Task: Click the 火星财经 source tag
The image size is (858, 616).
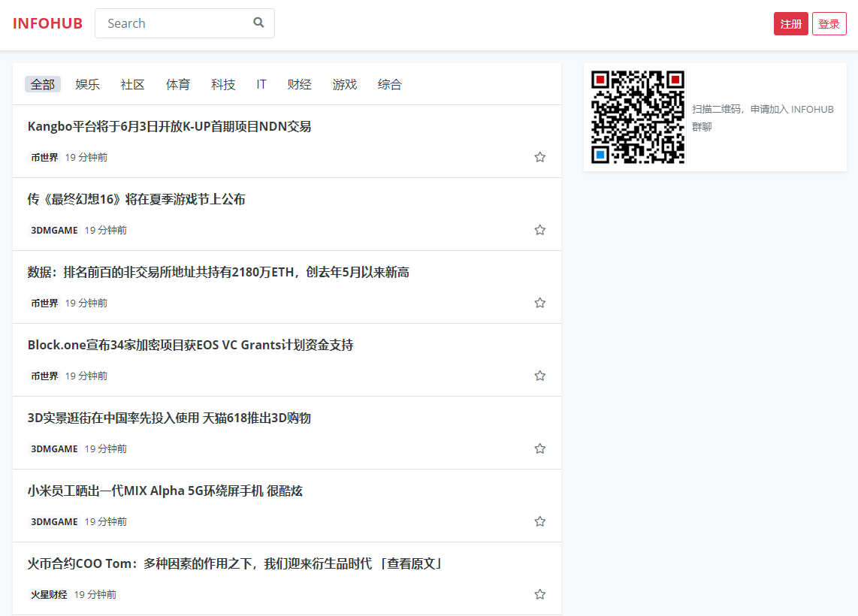Action: point(49,595)
